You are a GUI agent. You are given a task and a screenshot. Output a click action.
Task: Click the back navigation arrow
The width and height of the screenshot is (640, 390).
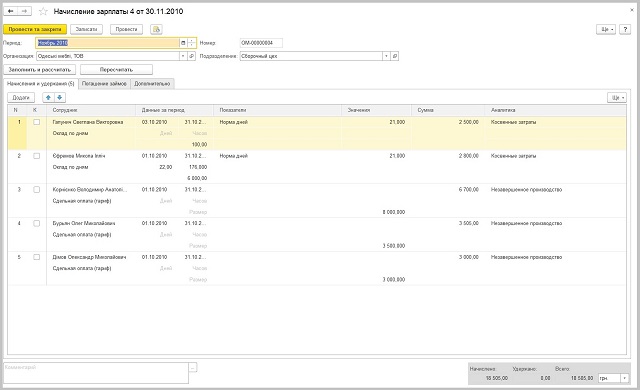[11, 11]
